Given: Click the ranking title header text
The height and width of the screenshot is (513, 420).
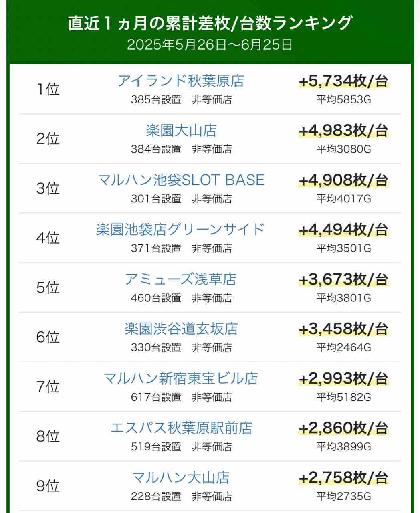Looking at the screenshot, I should 210,23.
